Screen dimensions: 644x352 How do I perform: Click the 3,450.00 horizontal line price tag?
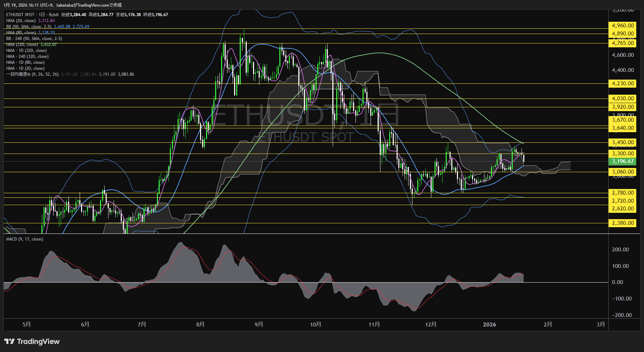tap(623, 142)
